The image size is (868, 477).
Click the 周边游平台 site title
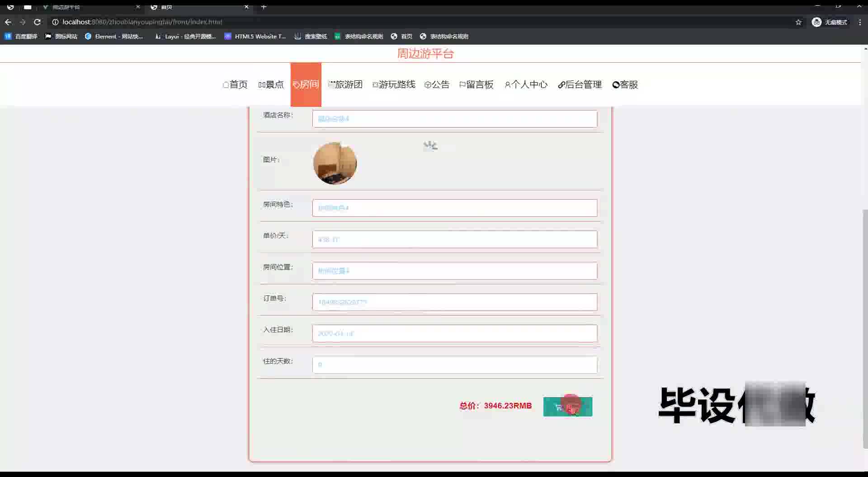tap(425, 54)
